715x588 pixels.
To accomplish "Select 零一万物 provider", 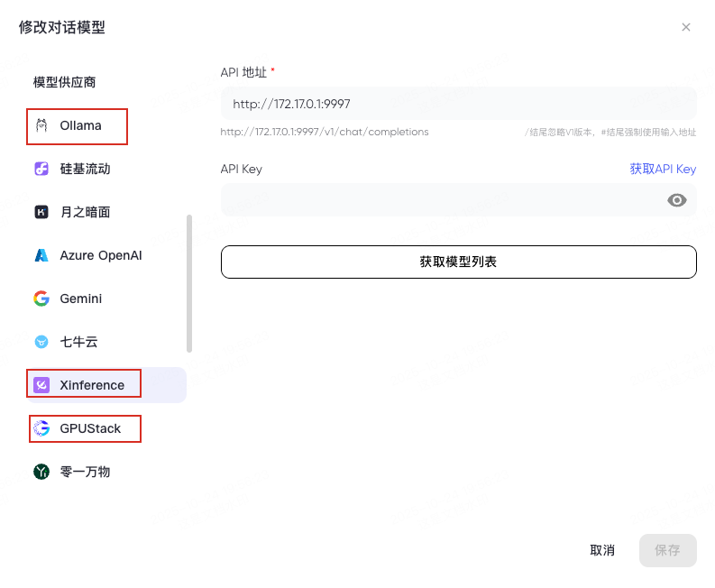I will pyautogui.click(x=86, y=472).
